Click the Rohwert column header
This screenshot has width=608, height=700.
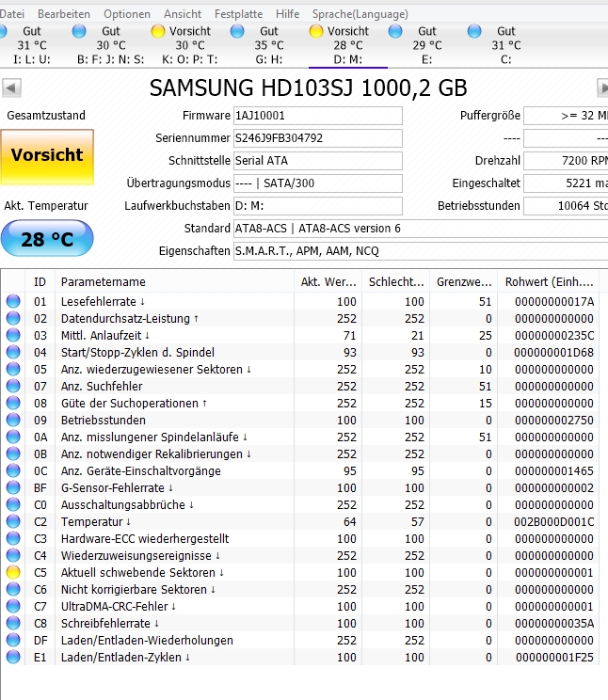point(549,281)
